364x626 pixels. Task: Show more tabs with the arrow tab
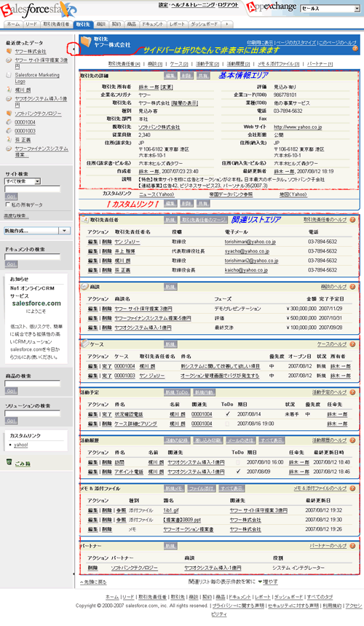(x=227, y=24)
